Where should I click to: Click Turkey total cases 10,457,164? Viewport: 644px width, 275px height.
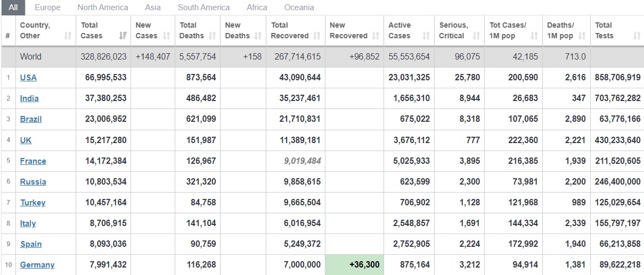point(105,202)
